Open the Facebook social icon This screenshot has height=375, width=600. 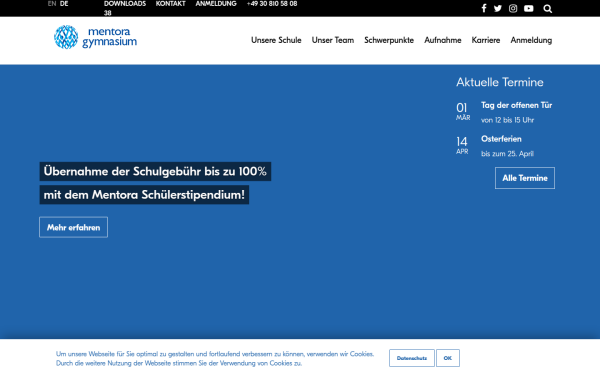tap(484, 8)
